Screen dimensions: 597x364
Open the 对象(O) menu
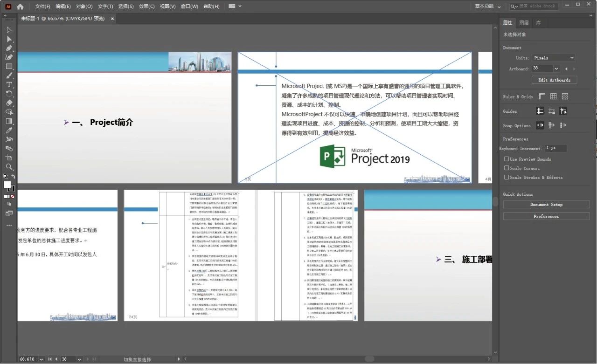click(x=84, y=7)
